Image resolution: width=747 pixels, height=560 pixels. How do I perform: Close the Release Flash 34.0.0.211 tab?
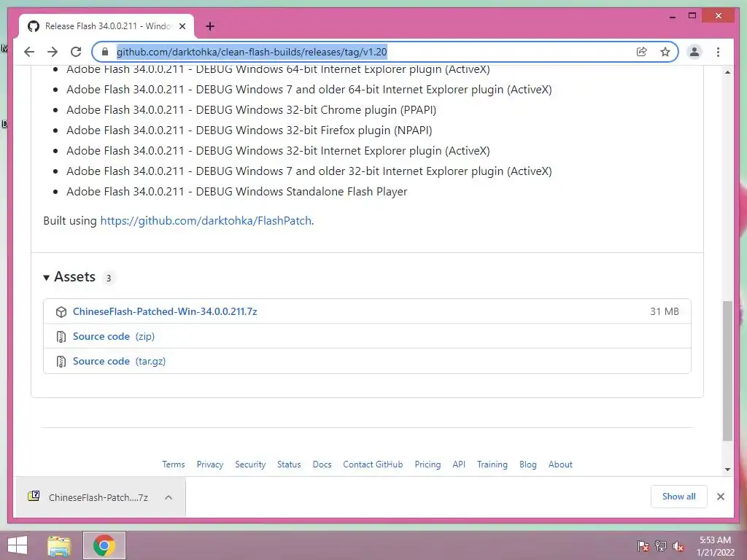(x=182, y=26)
